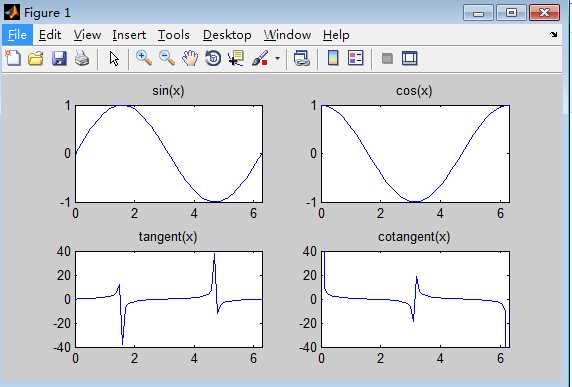Activate the Data Cursor tool
The width and height of the screenshot is (572, 387).
tap(236, 58)
